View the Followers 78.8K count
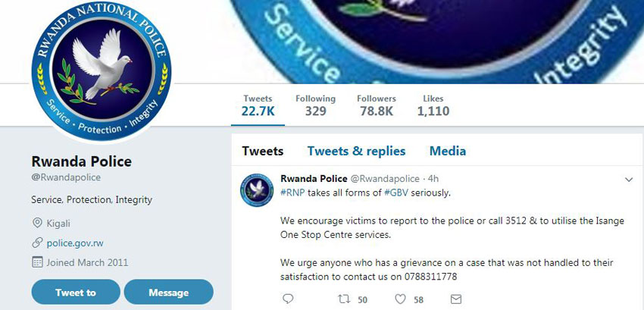 (x=377, y=105)
